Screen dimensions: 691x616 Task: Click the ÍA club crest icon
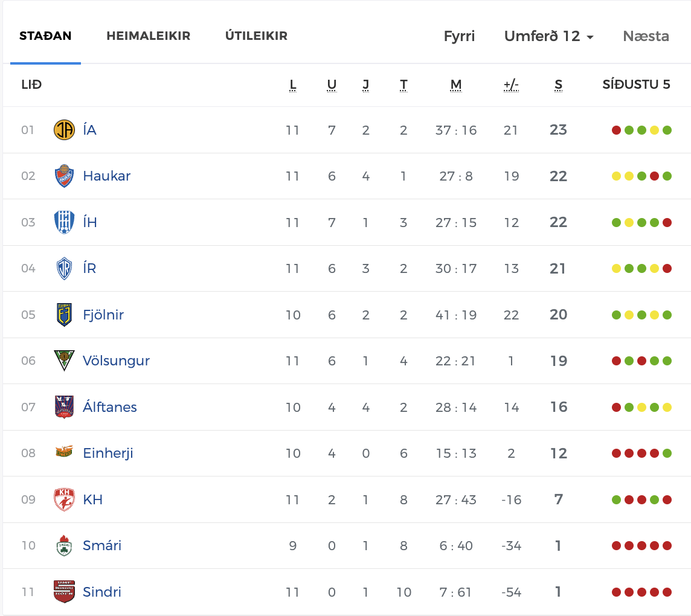64,130
